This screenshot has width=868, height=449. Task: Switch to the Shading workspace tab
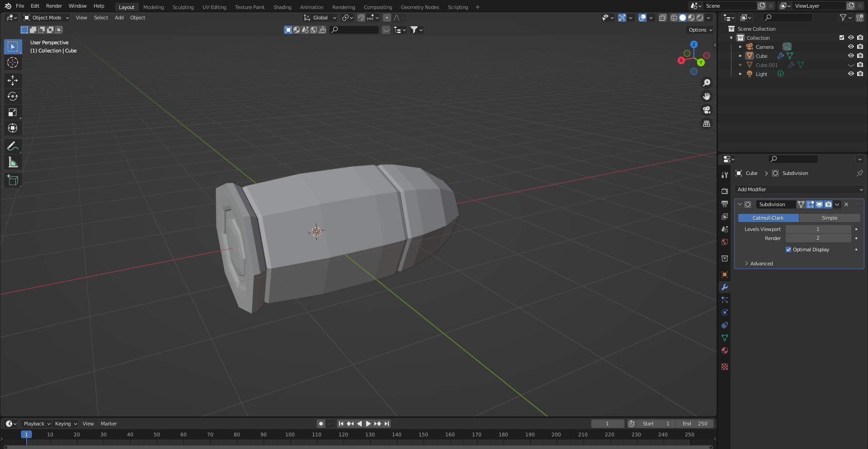[282, 7]
